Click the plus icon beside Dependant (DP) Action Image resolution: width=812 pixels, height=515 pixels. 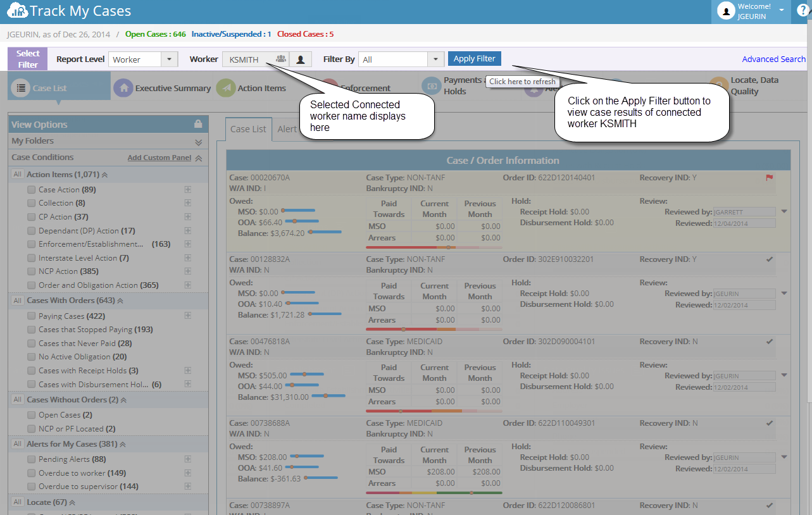coord(187,231)
